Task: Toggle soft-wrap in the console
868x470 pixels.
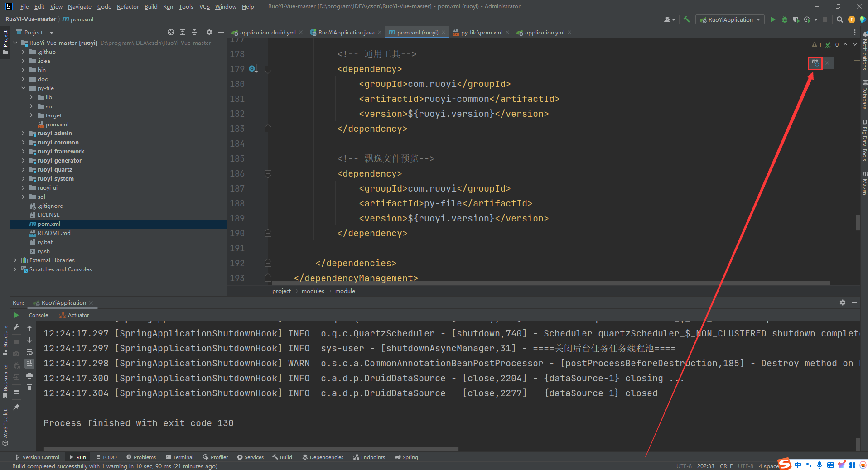Action: pyautogui.click(x=29, y=352)
